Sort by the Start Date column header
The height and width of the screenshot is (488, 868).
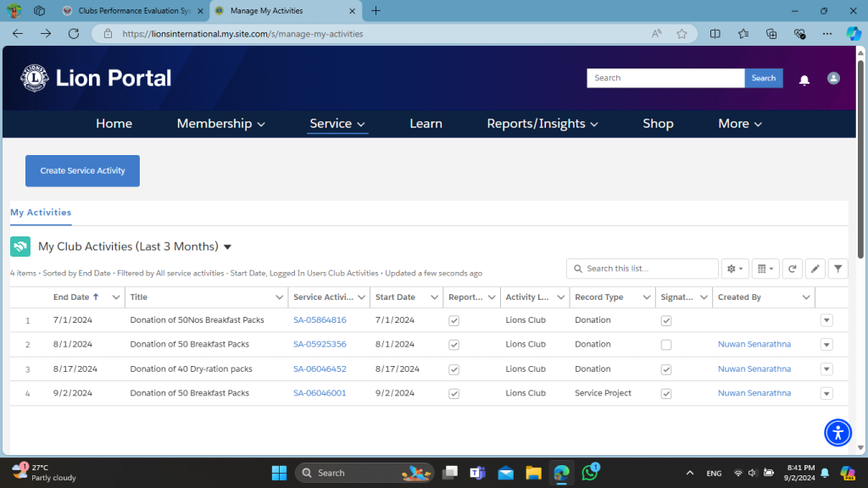[395, 297]
